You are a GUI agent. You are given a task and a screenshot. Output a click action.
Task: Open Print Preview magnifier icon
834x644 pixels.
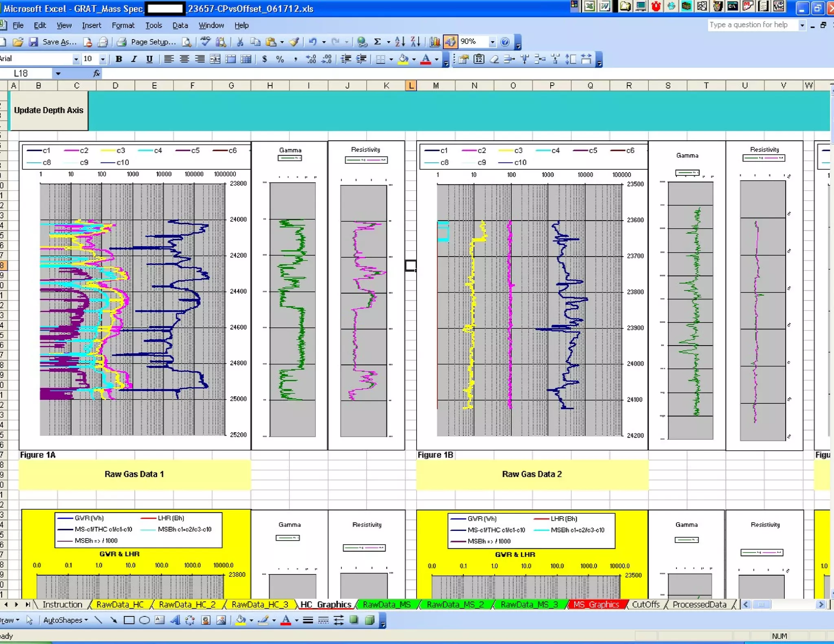[x=187, y=42]
